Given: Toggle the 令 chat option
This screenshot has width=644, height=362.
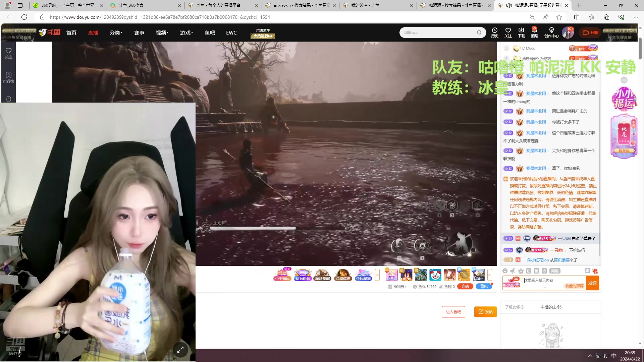Looking at the screenshot, I should (544, 271).
